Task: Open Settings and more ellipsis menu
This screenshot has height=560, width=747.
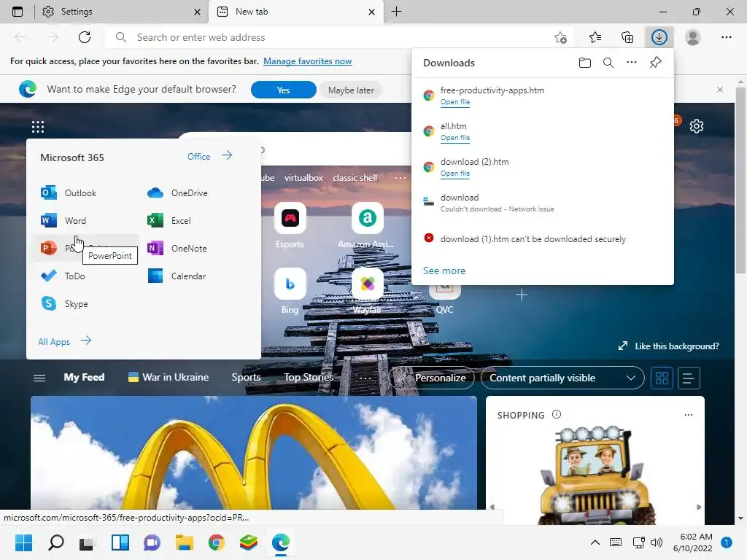Action: pos(726,37)
